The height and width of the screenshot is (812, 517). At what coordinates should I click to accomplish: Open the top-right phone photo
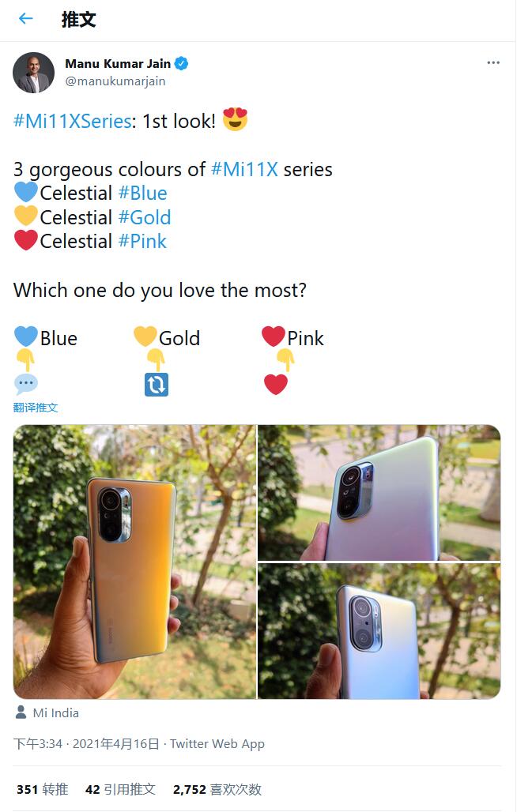pos(379,492)
